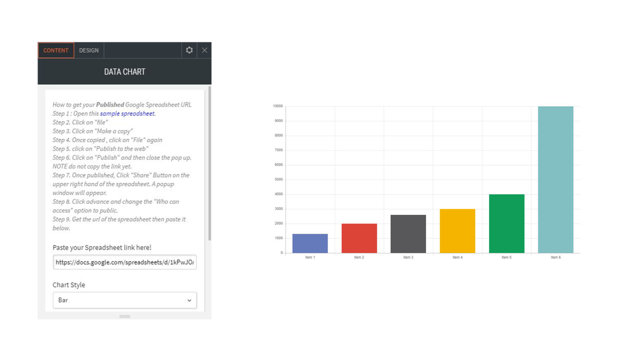Click the '5000' y-axis value
644x359 pixels.
[x=279, y=179]
